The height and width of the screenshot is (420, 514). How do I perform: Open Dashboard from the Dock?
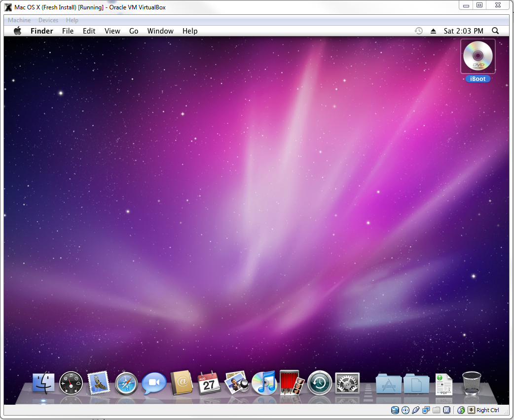click(x=71, y=383)
